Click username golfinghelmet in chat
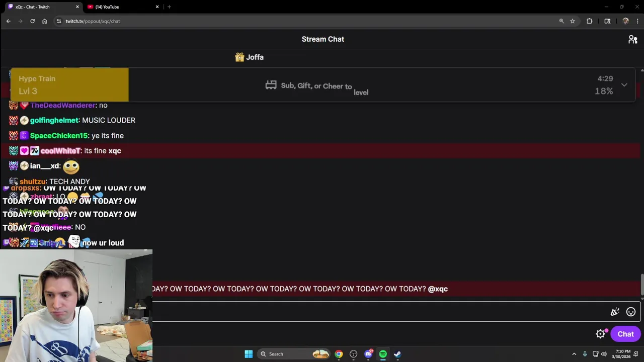The width and height of the screenshot is (644, 362). [54, 120]
